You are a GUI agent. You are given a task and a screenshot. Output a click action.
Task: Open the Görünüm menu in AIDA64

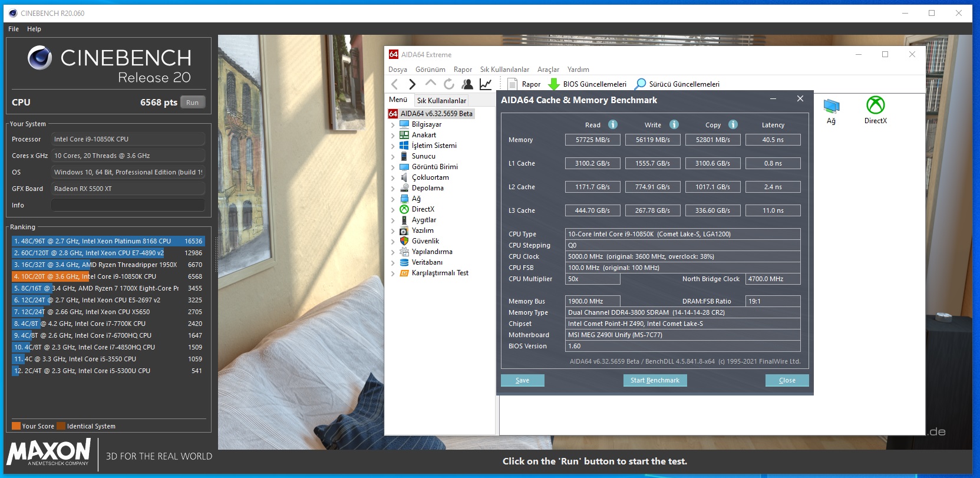pos(430,70)
